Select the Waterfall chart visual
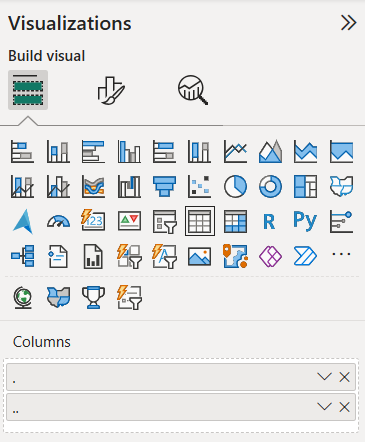Image resolution: width=365 pixels, height=442 pixels. pos(129,186)
